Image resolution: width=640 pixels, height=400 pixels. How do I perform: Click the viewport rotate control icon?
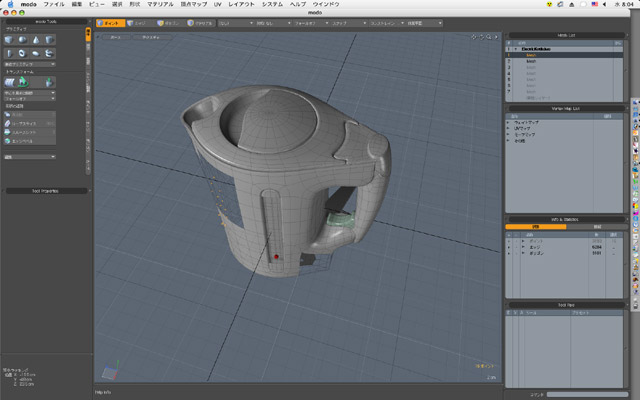[481, 37]
